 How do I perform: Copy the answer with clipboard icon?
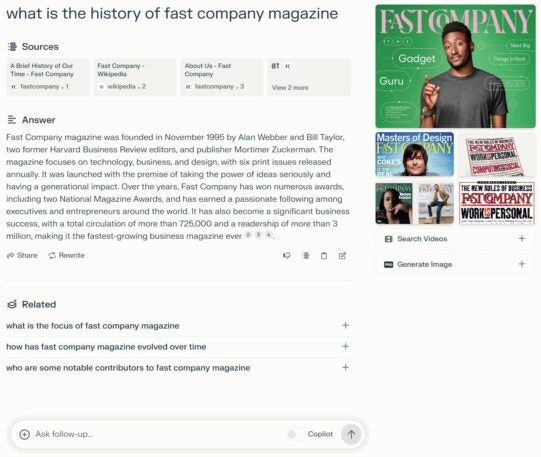click(324, 256)
